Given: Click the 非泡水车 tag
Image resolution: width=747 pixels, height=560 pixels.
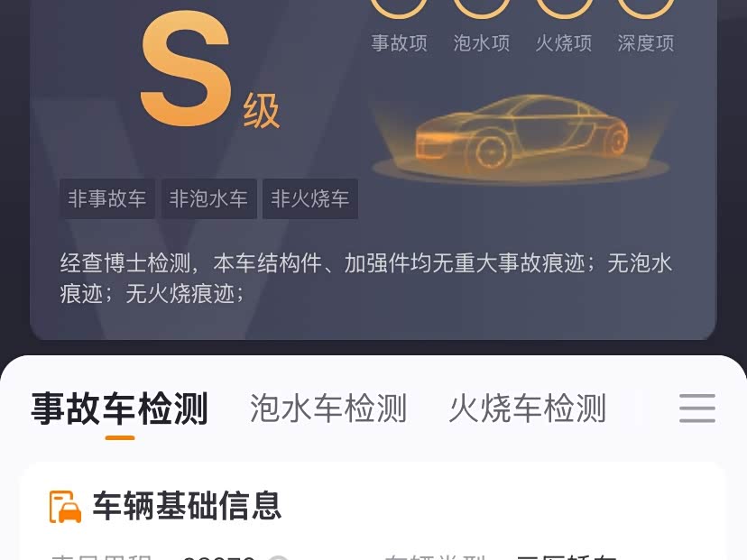Looking at the screenshot, I should (x=208, y=198).
